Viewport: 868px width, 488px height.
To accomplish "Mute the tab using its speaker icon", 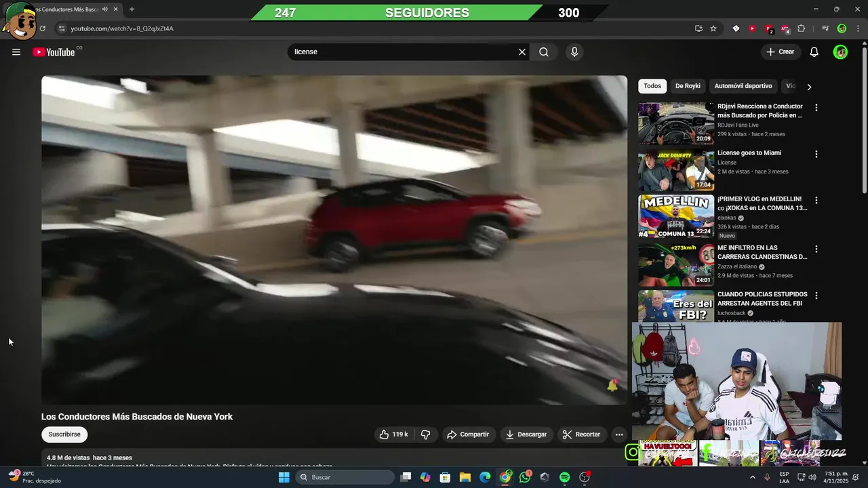I will click(104, 9).
